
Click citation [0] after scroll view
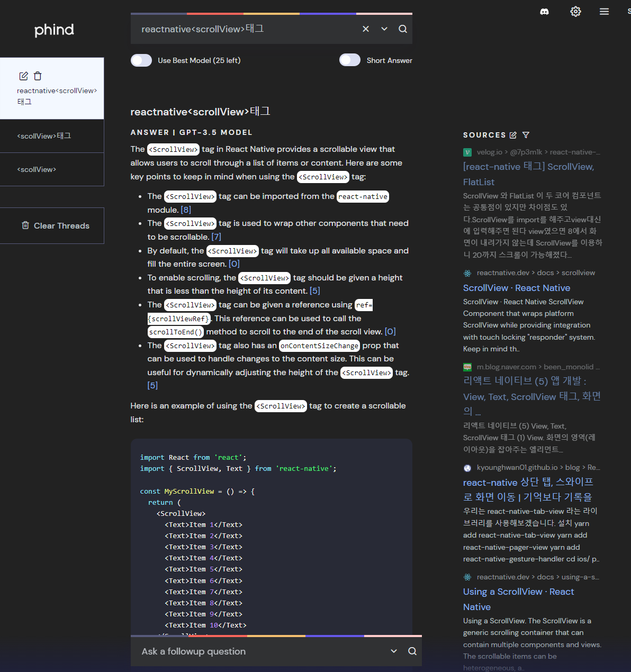(390, 332)
